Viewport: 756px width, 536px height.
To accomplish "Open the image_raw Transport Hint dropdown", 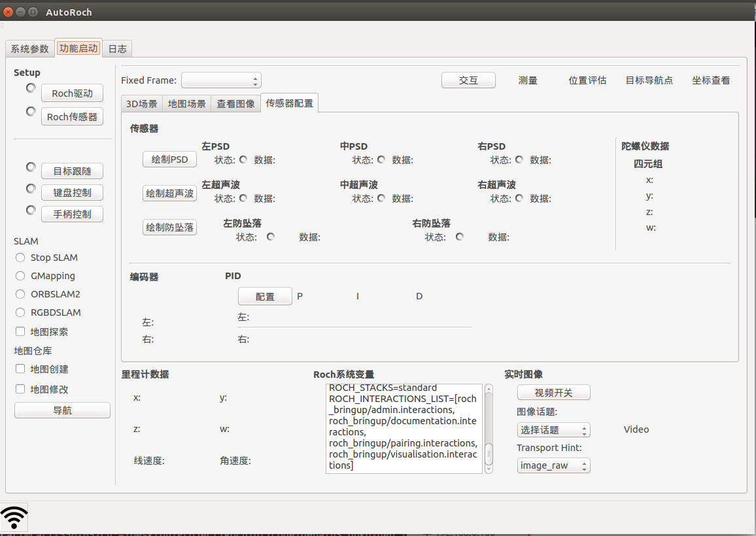I will 553,465.
